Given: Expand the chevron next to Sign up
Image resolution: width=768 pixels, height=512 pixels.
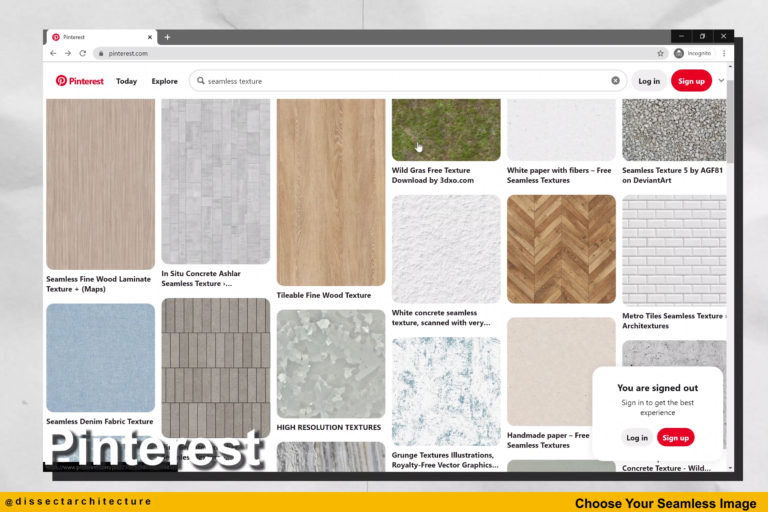Looking at the screenshot, I should (x=721, y=81).
